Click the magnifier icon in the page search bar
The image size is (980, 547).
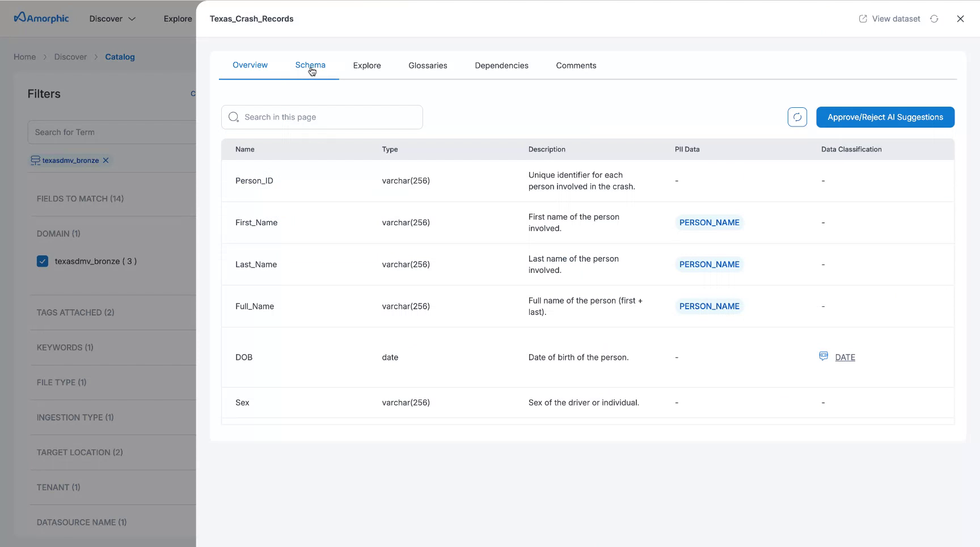click(233, 117)
